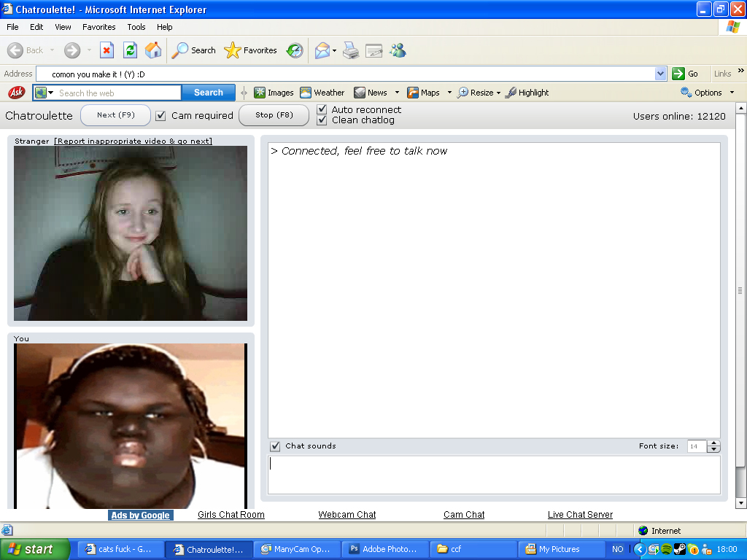Click the Mail envelope icon

click(x=322, y=50)
